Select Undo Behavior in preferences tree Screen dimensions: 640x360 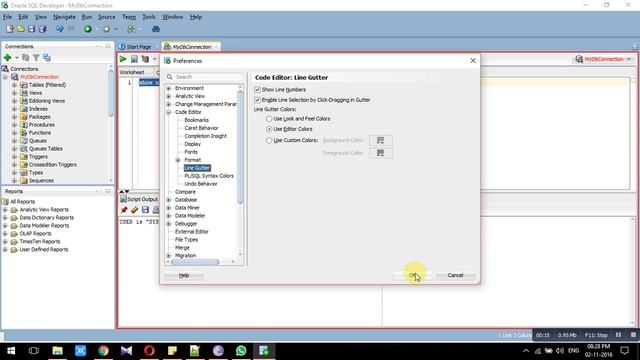pyautogui.click(x=201, y=184)
